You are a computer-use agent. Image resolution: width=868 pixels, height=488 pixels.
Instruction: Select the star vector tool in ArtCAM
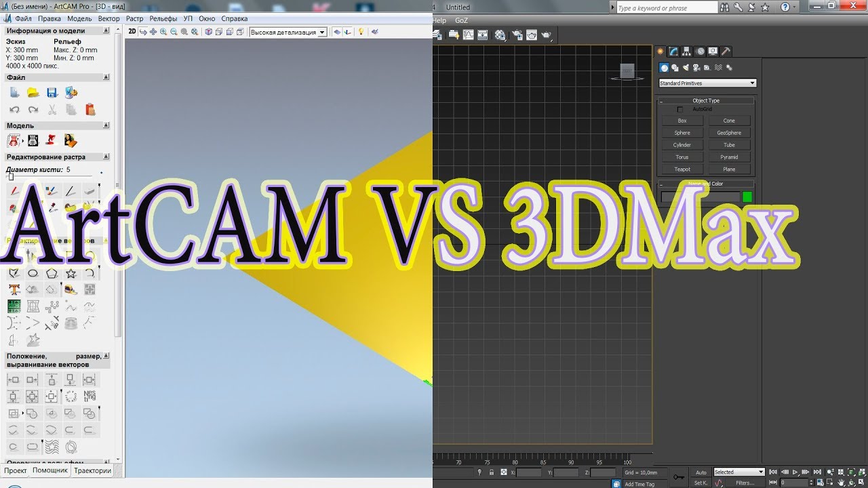pyautogui.click(x=71, y=273)
